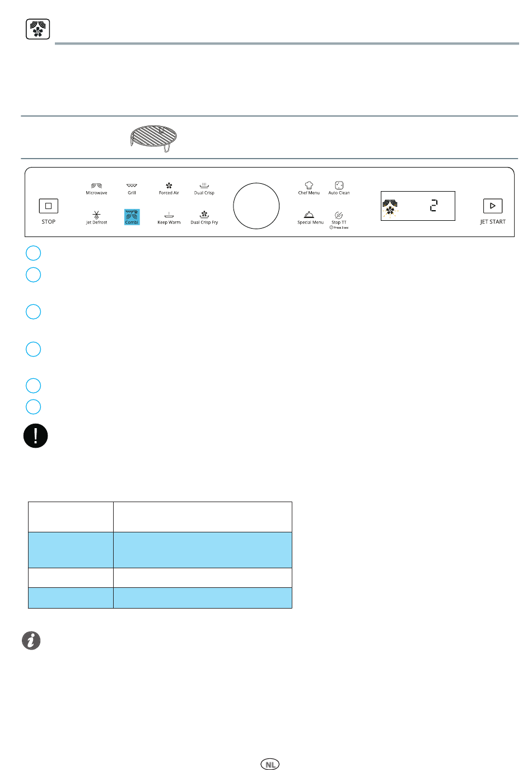Open the Special Menu cloche icon
Viewport: 532px width, 770px height.
(309, 215)
